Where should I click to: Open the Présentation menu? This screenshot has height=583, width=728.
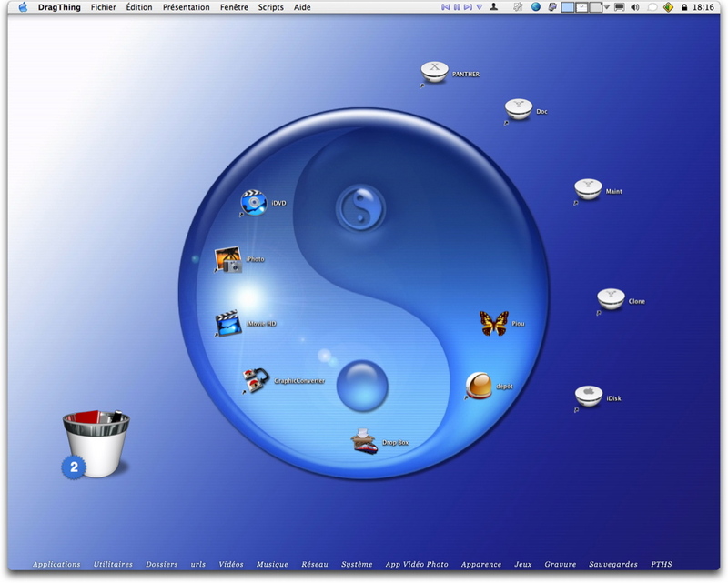pyautogui.click(x=187, y=7)
